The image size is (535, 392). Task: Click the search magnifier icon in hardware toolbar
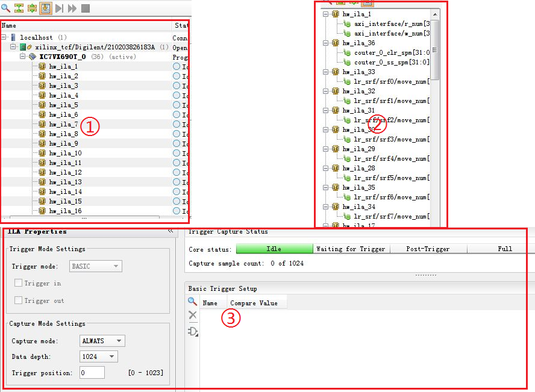pos(6,7)
